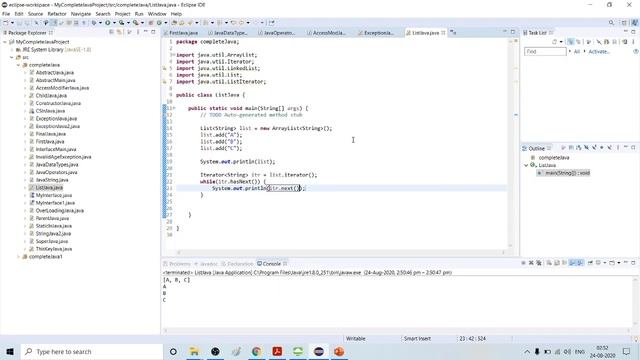Open the Debug button dropdown arrow
The image size is (640, 360).
pos(100,23)
